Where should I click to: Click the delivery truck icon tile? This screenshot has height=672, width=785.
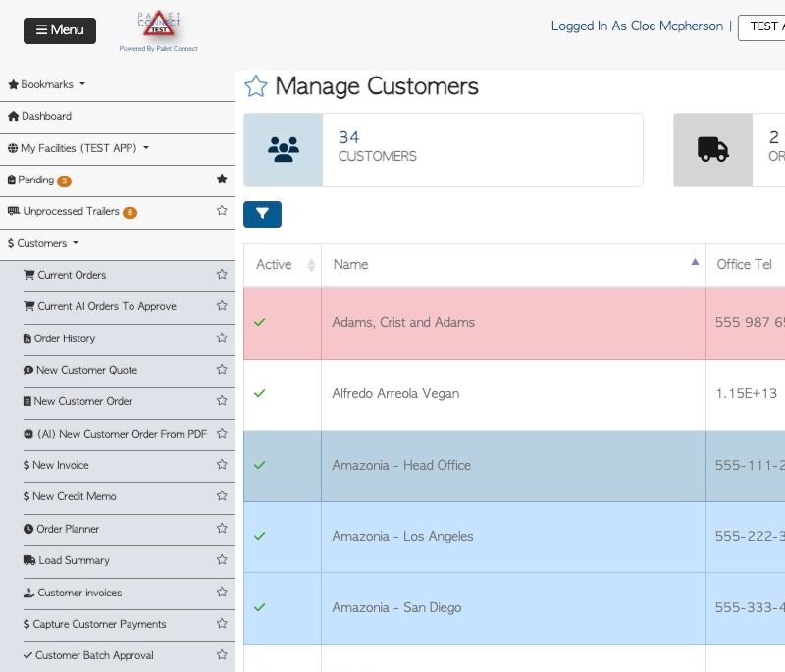713,150
